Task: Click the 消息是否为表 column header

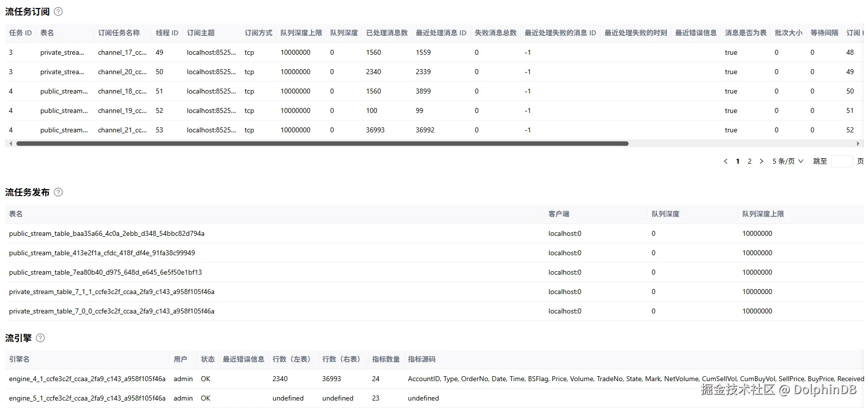Action: click(746, 33)
